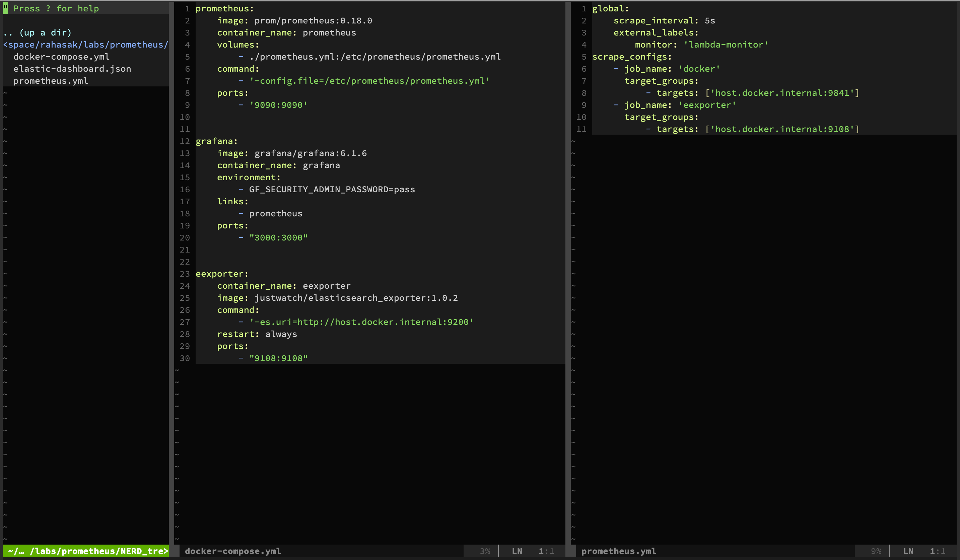
Task: Click line number 5 in prometheus.yml pane
Action: point(584,57)
